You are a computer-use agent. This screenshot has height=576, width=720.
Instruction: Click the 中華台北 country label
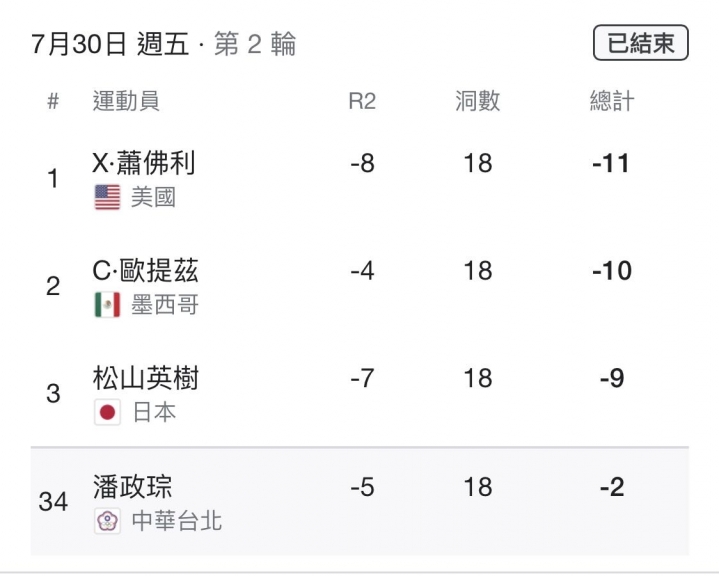click(x=177, y=520)
